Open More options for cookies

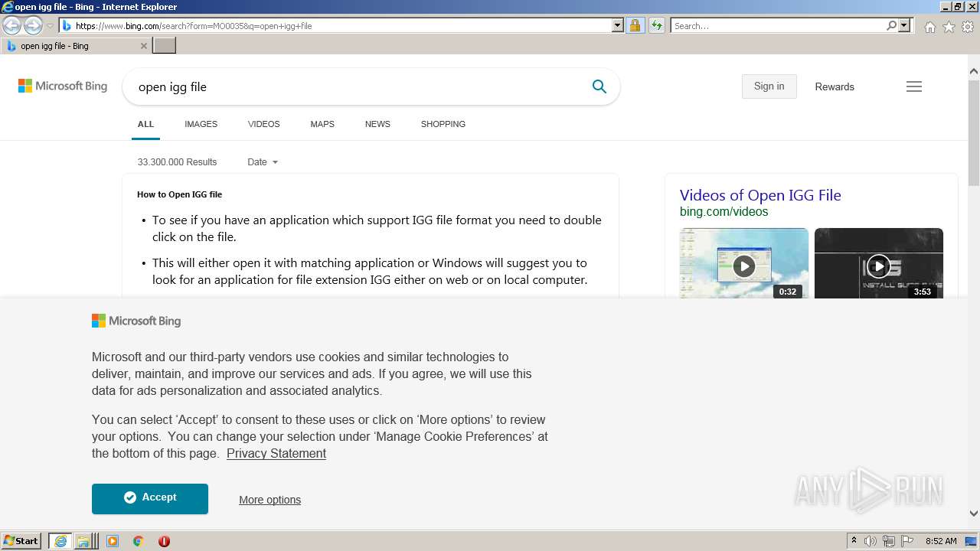(x=269, y=500)
